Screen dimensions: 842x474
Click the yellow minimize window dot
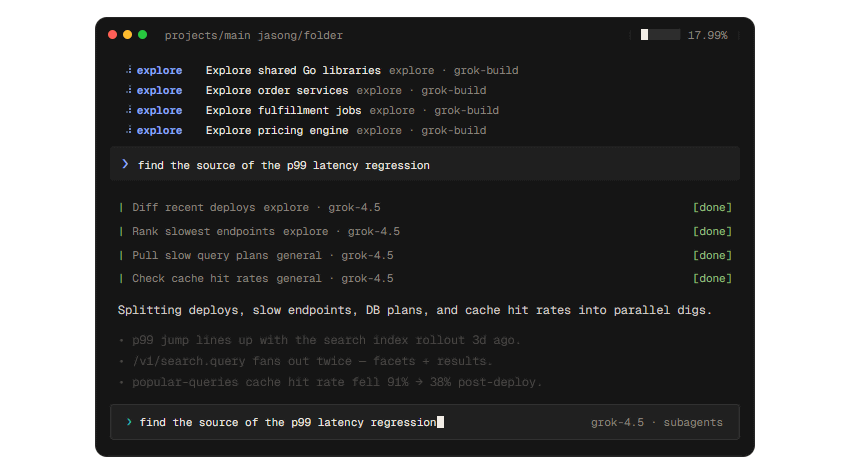click(x=127, y=35)
